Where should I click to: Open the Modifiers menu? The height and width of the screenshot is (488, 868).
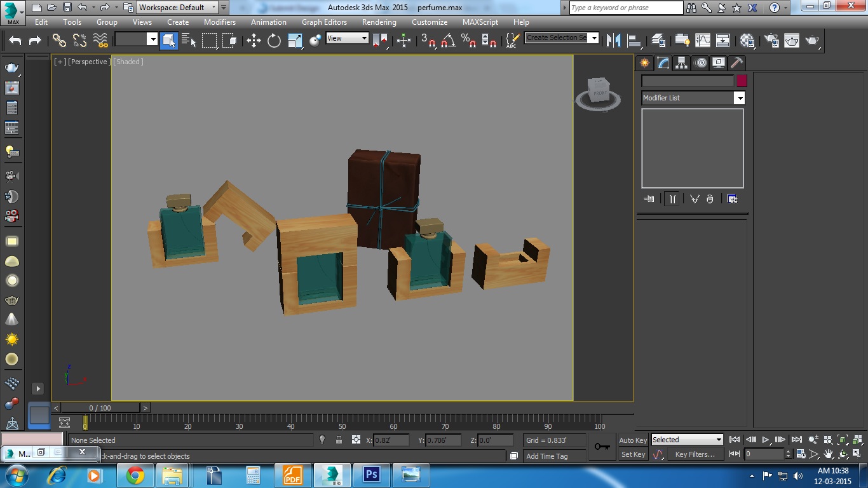tap(219, 22)
